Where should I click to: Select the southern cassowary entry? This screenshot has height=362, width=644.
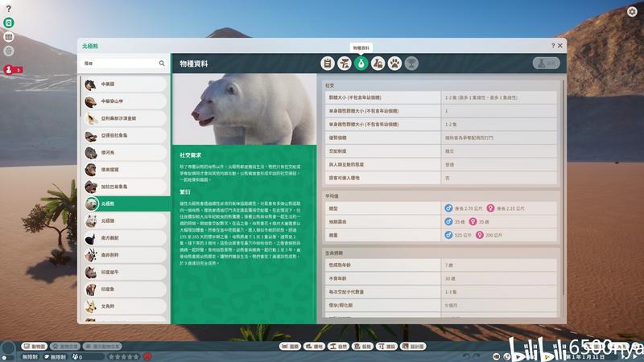125,238
